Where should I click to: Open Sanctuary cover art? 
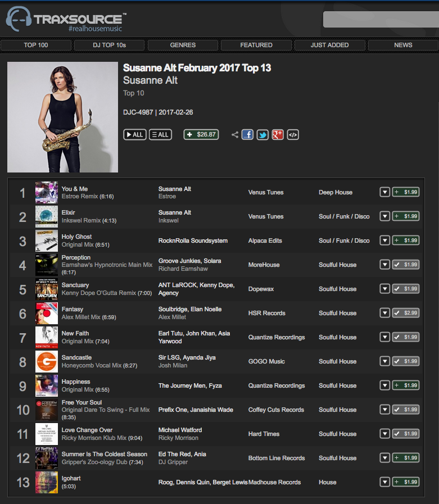tap(47, 289)
